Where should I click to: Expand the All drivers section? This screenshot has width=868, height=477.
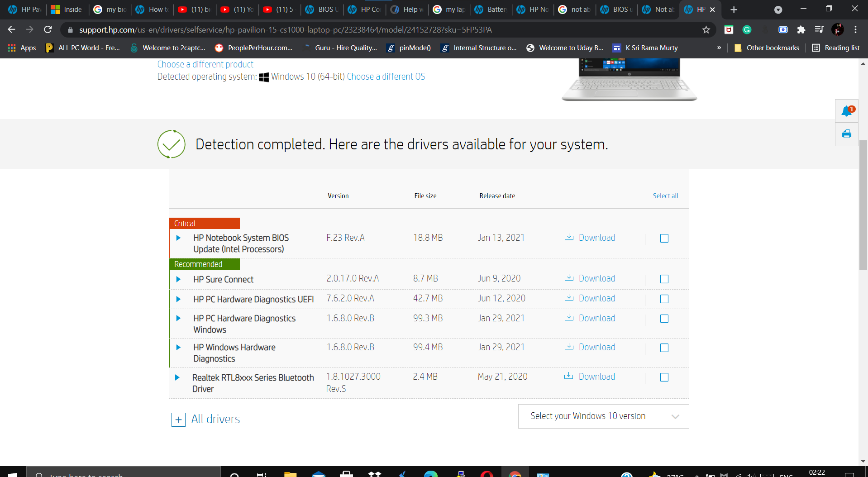(x=178, y=420)
